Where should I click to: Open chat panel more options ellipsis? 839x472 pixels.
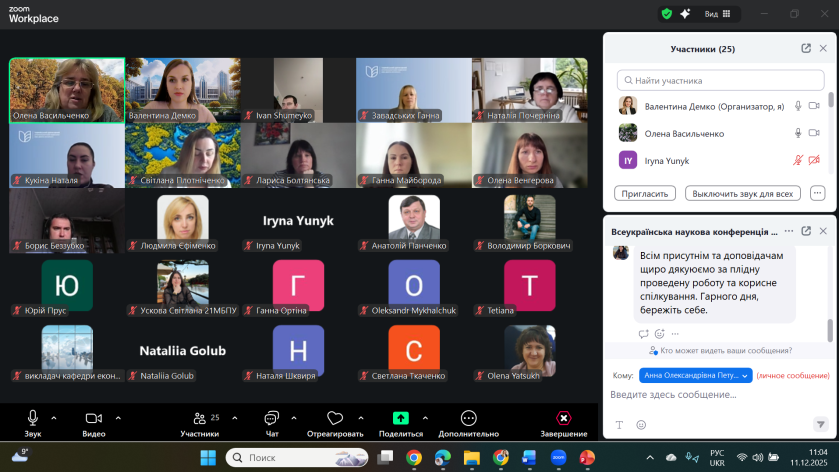pos(789,231)
